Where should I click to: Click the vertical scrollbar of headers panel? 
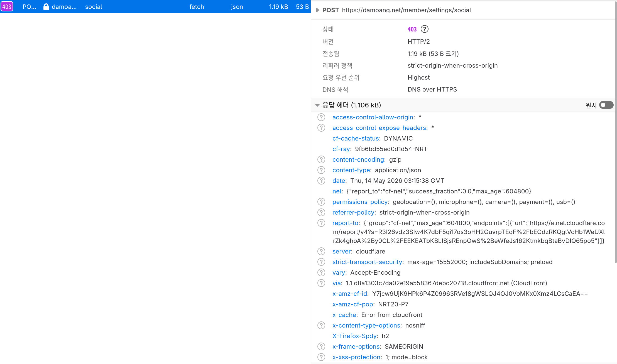pyautogui.click(x=616, y=132)
